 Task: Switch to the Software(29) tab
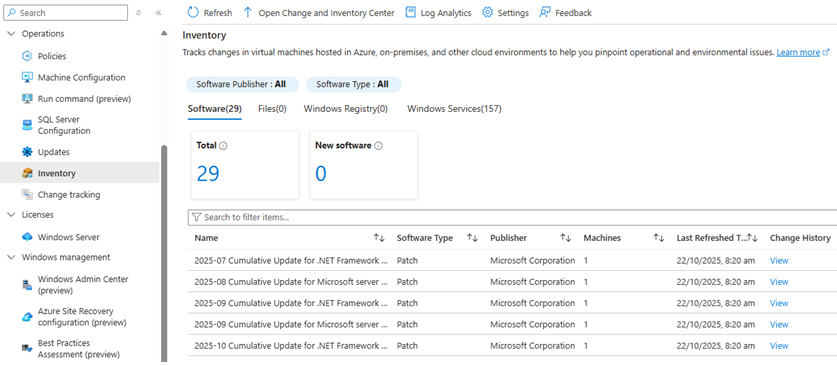pyautogui.click(x=215, y=109)
